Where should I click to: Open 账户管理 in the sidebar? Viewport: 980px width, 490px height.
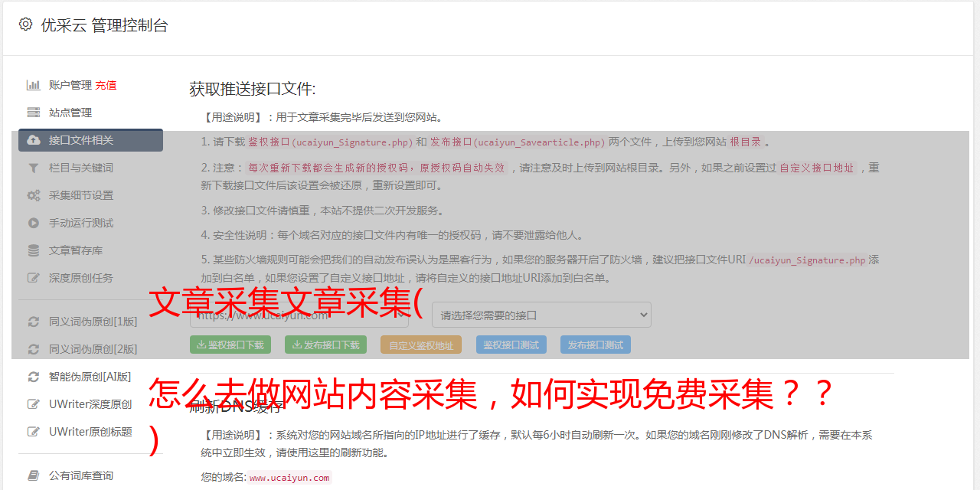(70, 85)
